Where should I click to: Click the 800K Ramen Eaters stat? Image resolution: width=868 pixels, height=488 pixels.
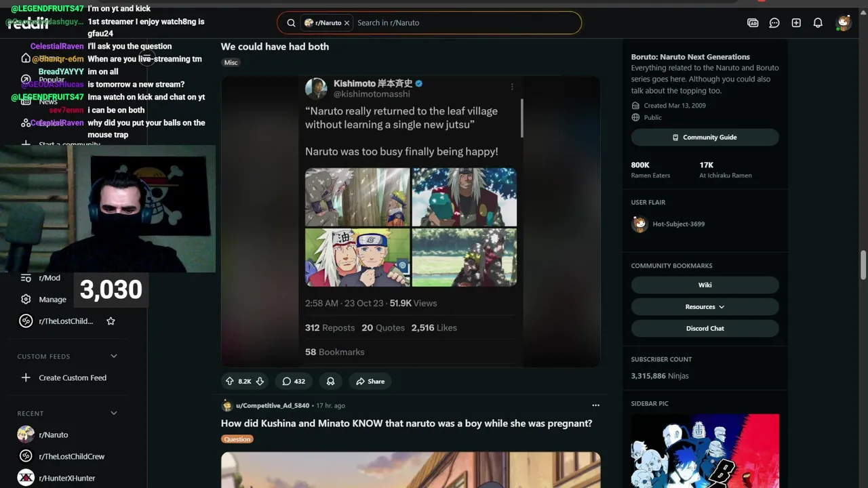[650, 169]
